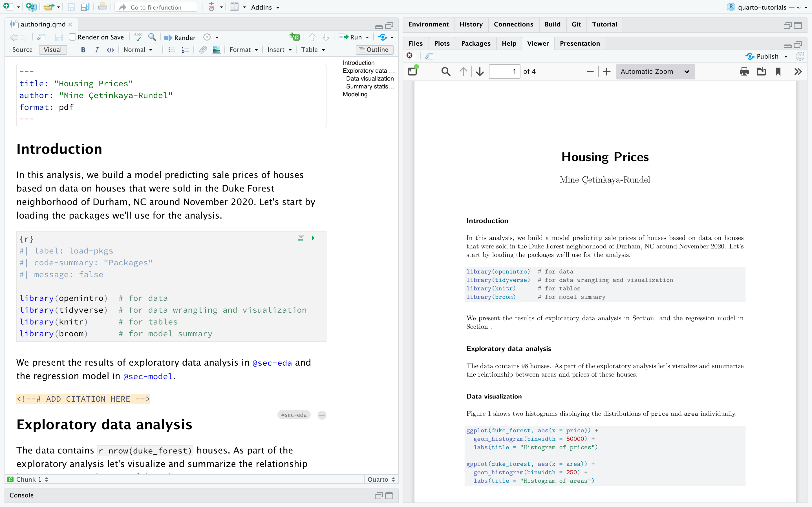This screenshot has width=812, height=507.
Task: Click the Render button
Action: [x=180, y=37]
